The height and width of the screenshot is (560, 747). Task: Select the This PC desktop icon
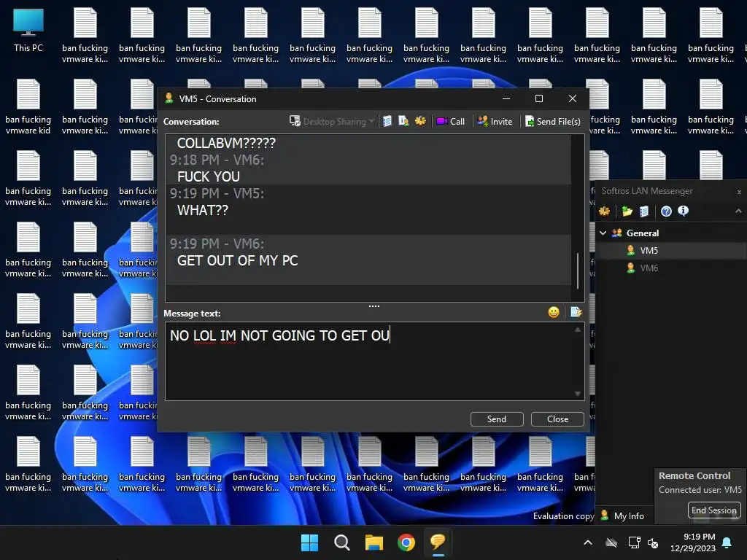(28, 31)
